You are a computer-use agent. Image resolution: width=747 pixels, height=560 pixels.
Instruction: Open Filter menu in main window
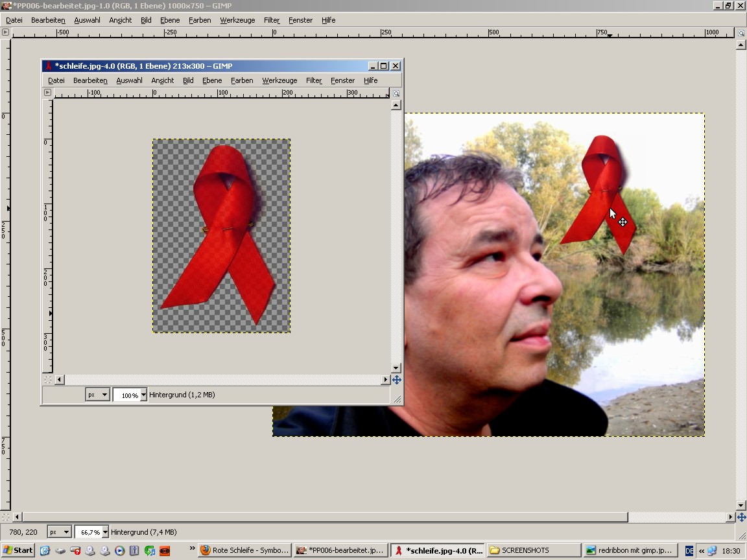tap(272, 20)
